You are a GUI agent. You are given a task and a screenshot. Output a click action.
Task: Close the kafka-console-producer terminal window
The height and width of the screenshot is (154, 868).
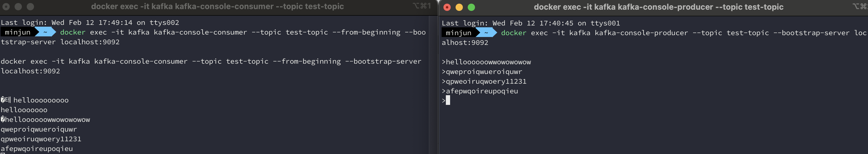pos(447,7)
